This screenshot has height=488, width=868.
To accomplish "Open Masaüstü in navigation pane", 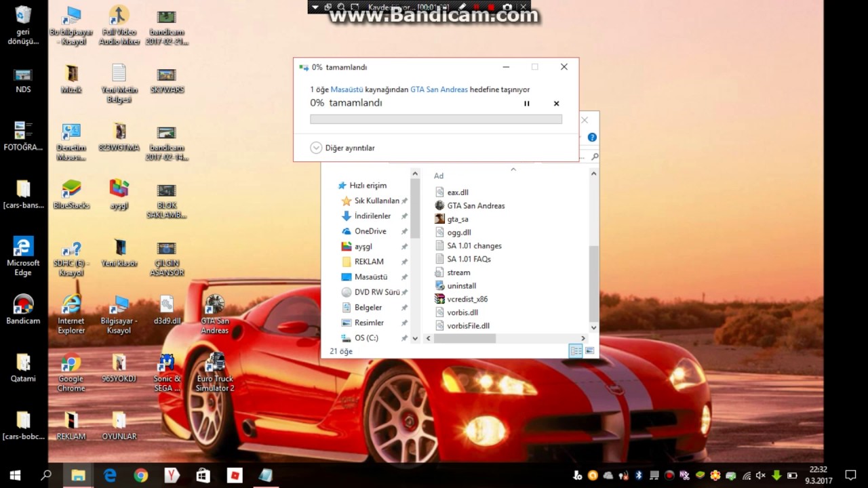I will tap(364, 277).
